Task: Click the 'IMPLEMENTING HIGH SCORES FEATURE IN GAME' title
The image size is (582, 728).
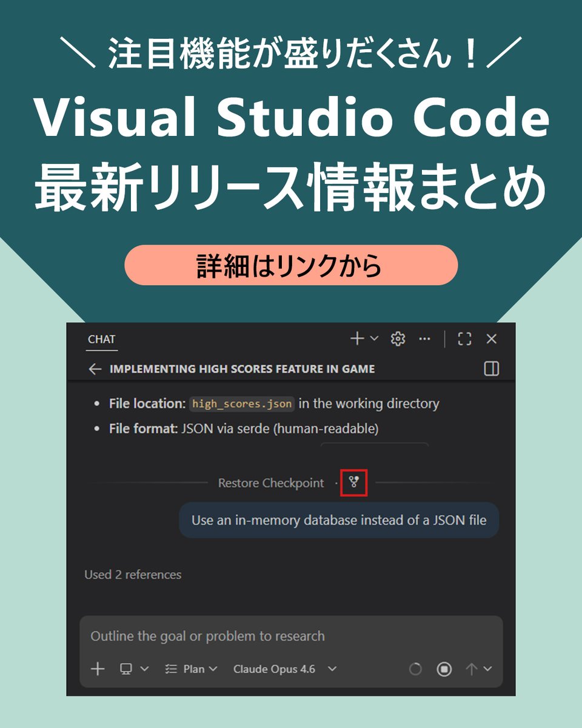Action: click(242, 369)
